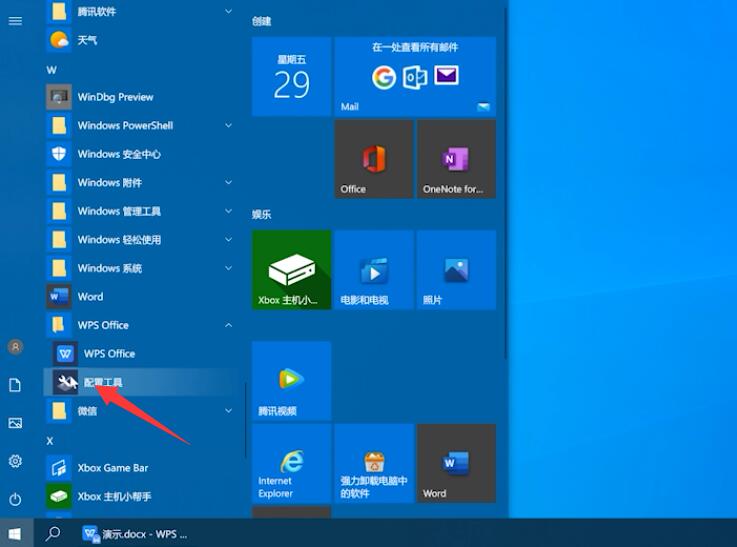Open the 腾讯视频 tile
This screenshot has width=737, height=547.
coord(291,381)
